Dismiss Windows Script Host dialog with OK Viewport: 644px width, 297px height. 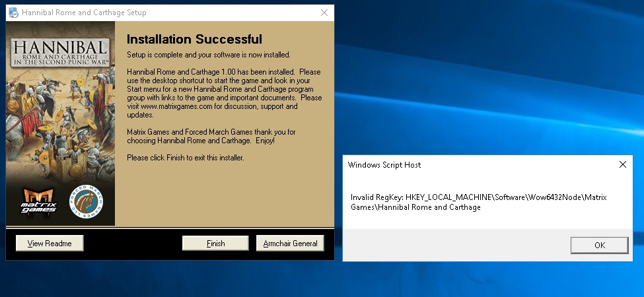tap(599, 245)
